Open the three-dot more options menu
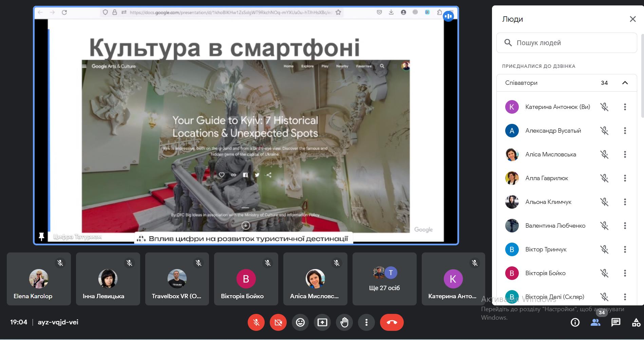 (x=366, y=322)
